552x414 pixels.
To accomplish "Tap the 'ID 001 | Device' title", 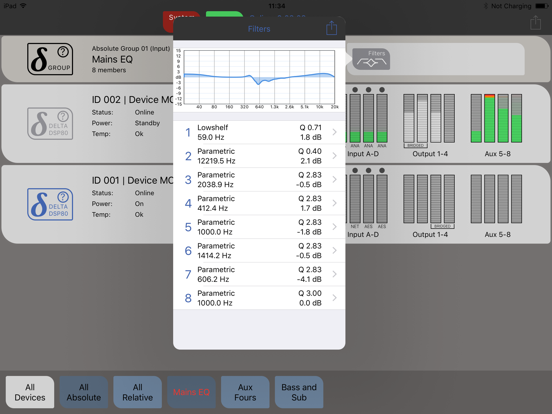I will (132, 180).
